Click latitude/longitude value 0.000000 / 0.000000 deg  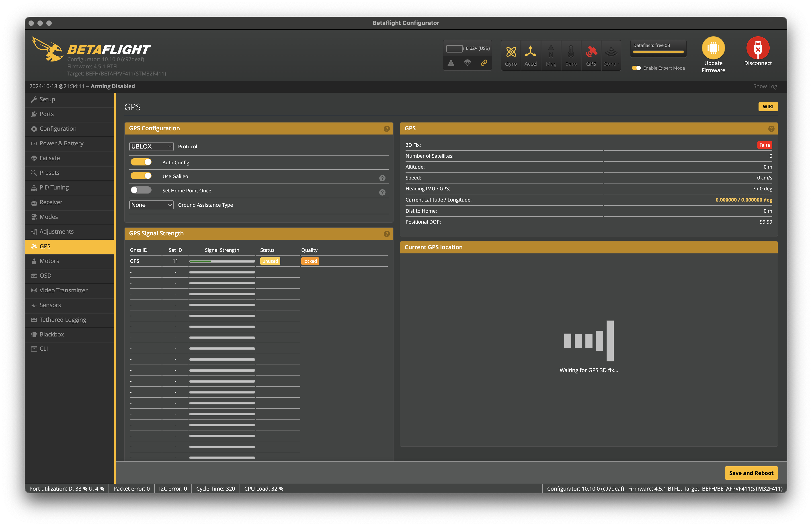pos(743,200)
